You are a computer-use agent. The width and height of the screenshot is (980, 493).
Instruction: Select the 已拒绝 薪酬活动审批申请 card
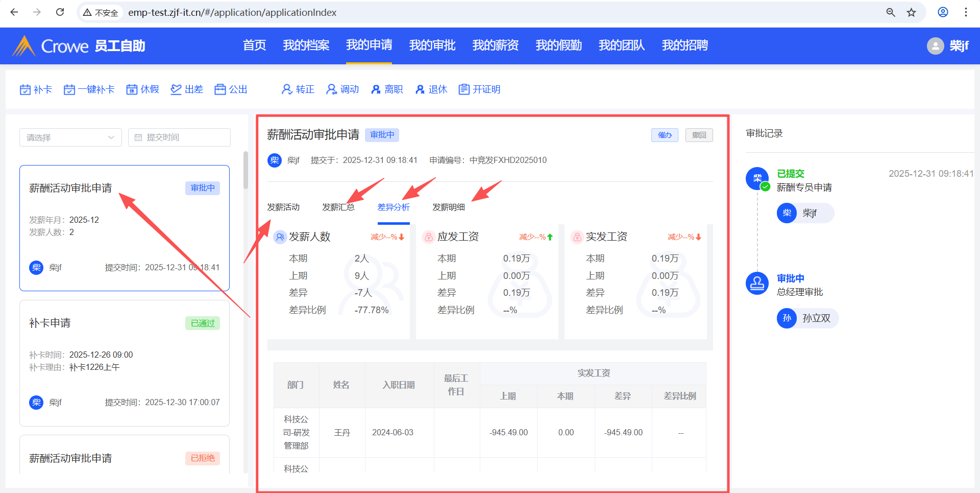coord(125,455)
